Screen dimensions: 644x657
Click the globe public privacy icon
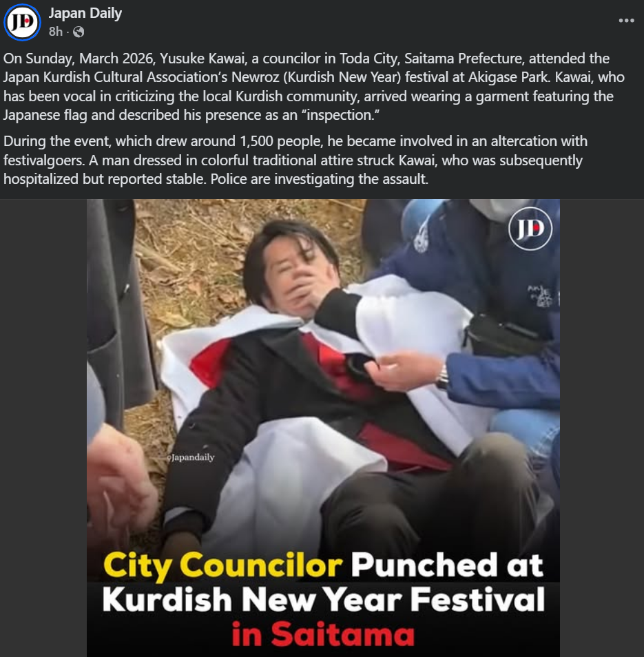click(x=79, y=32)
